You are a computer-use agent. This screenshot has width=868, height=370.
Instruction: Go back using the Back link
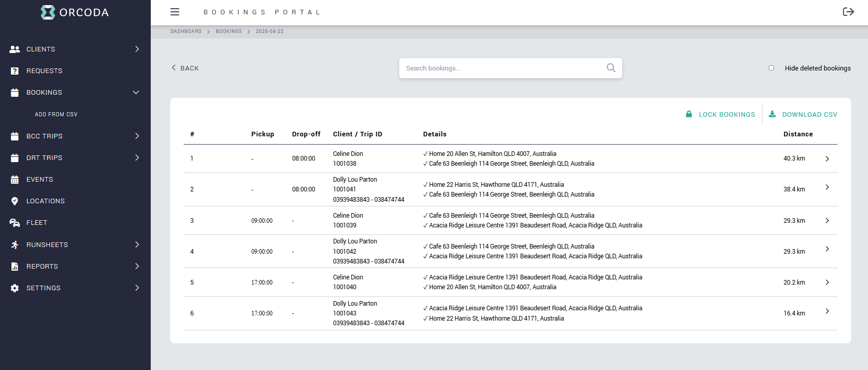[x=185, y=68]
